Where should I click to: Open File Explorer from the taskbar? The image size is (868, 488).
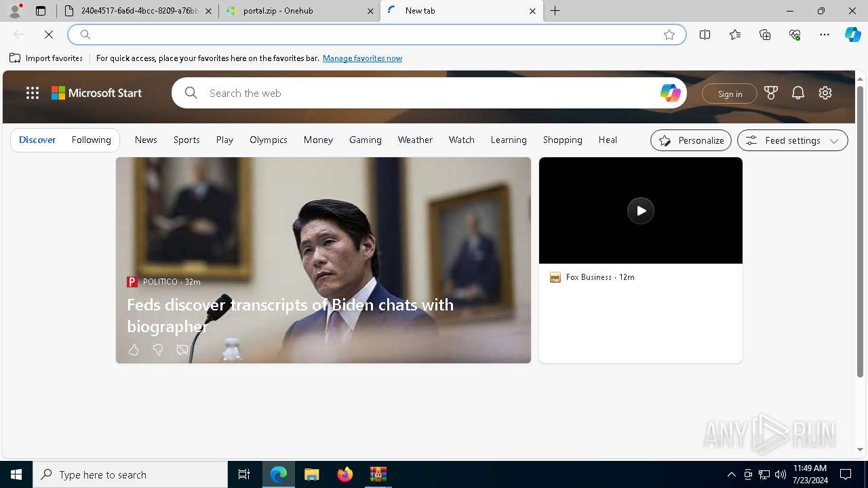(311, 474)
